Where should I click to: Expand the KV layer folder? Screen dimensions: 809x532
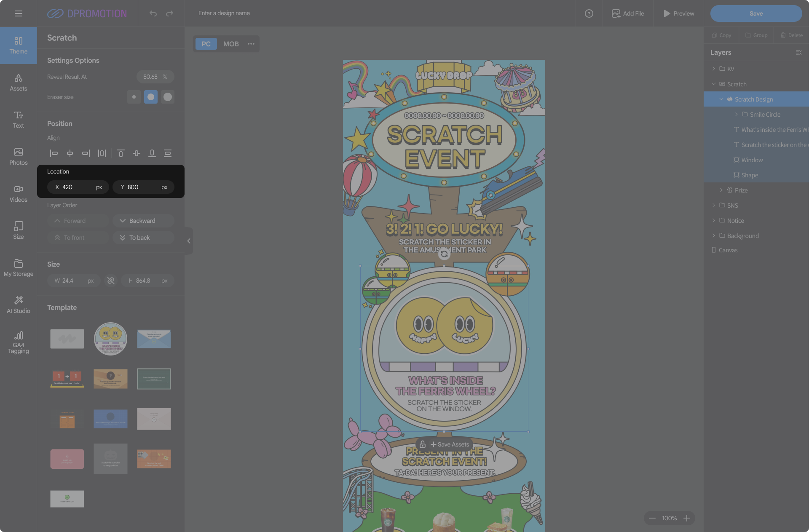pos(713,69)
